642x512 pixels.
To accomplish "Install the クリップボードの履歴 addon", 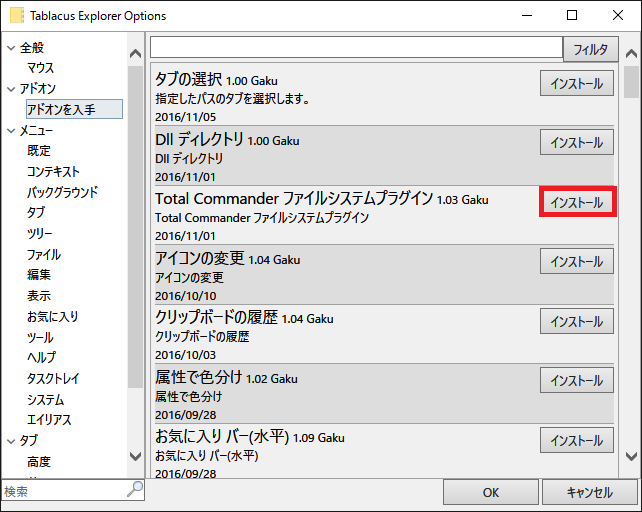I will [576, 321].
